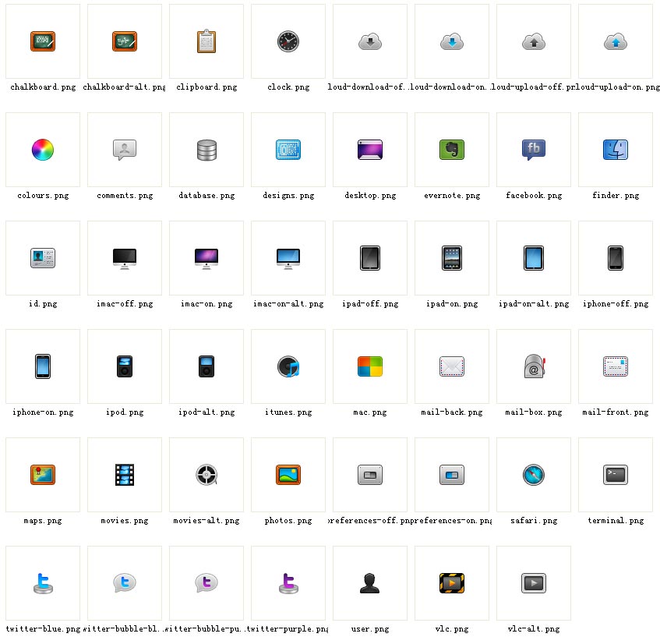Image resolution: width=660 pixels, height=644 pixels.
Task: Click the "evernote.png" file name
Action: (452, 196)
